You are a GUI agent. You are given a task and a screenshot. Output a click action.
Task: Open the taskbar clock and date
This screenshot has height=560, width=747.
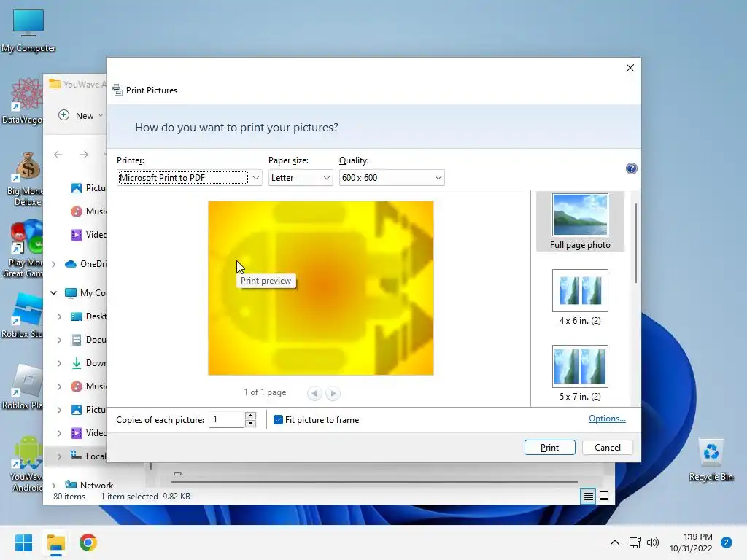coord(691,542)
